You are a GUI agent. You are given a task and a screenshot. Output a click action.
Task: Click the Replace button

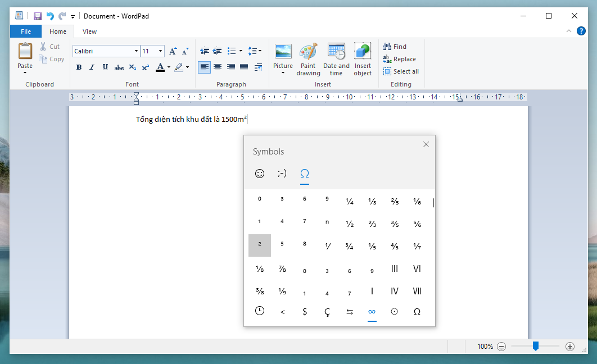point(400,59)
